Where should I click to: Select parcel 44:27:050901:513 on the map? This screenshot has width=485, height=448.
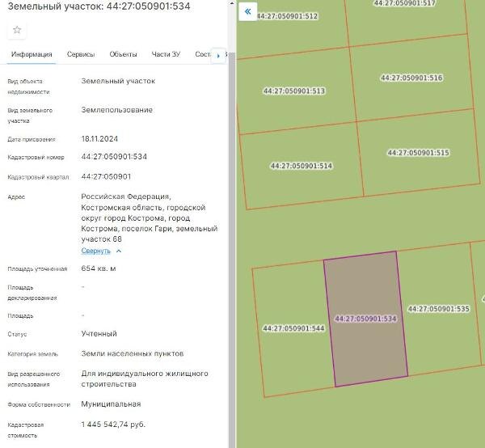click(294, 91)
